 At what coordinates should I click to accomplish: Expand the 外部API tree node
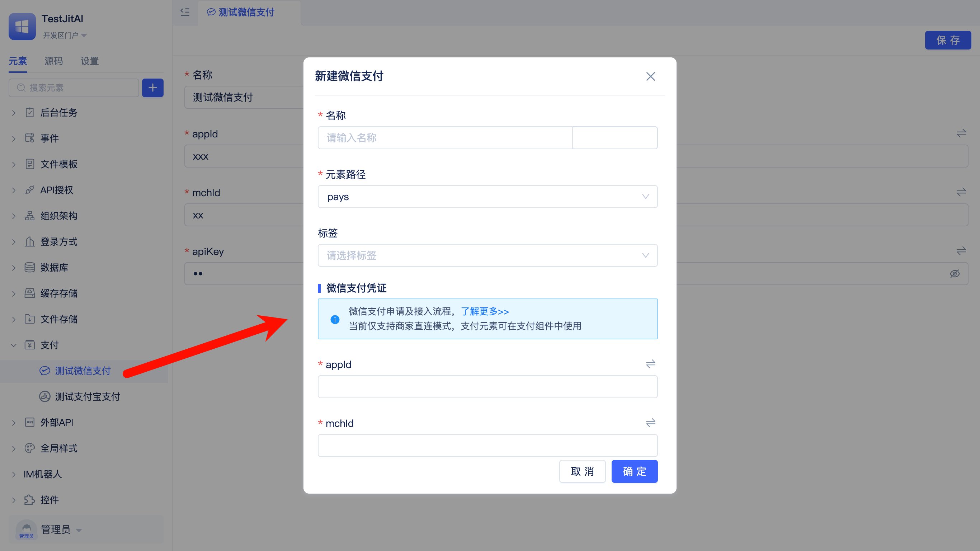[x=14, y=423]
